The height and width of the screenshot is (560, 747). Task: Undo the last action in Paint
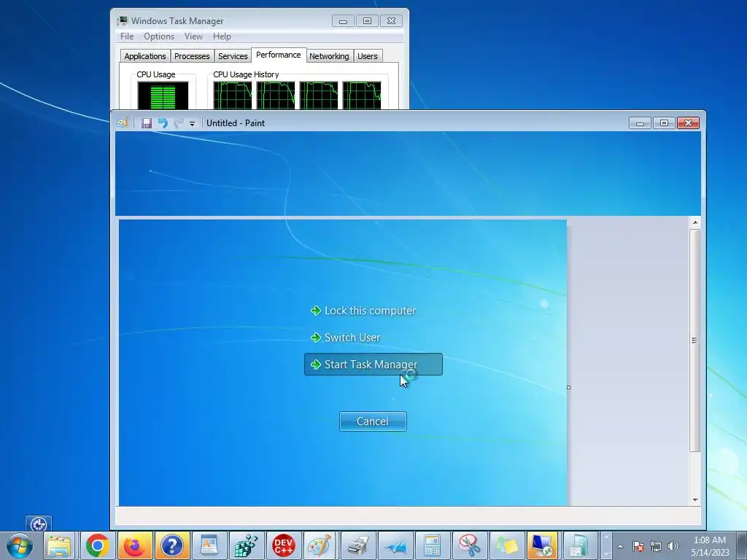pos(163,122)
